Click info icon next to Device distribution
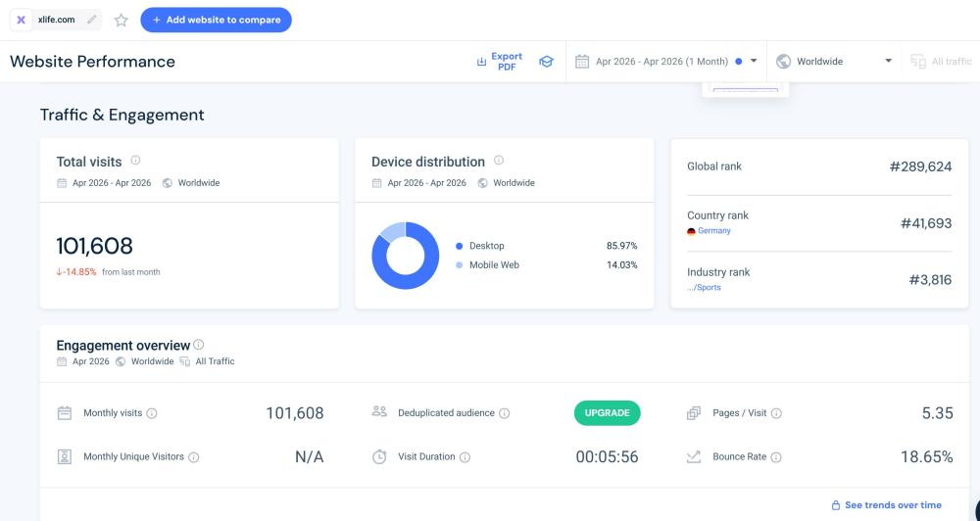This screenshot has width=980, height=521. pos(499,161)
